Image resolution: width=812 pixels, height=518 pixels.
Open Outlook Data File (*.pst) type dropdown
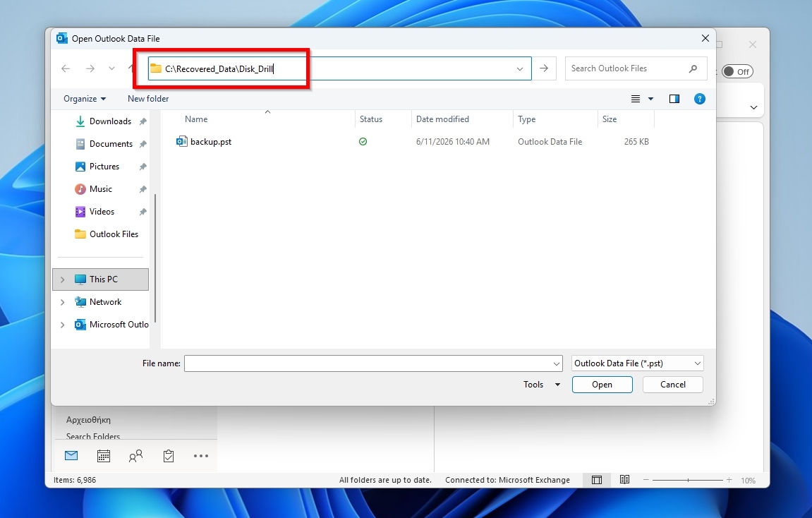638,363
